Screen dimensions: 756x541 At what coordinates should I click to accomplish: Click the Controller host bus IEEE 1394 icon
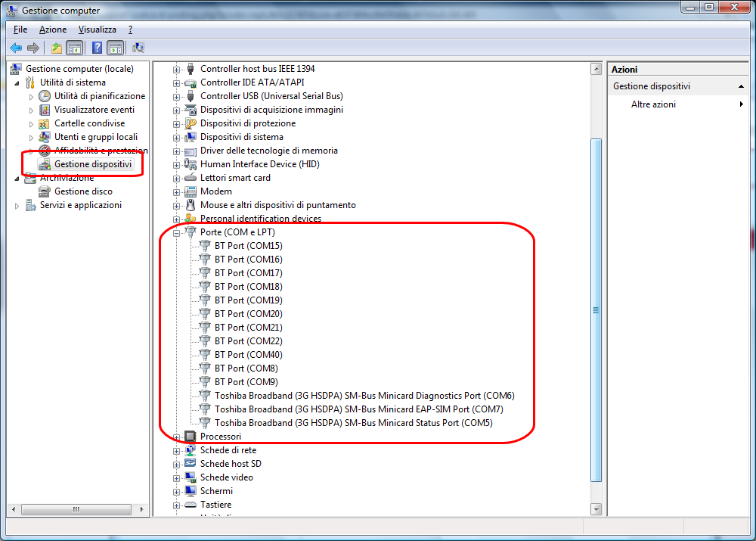pyautogui.click(x=191, y=69)
